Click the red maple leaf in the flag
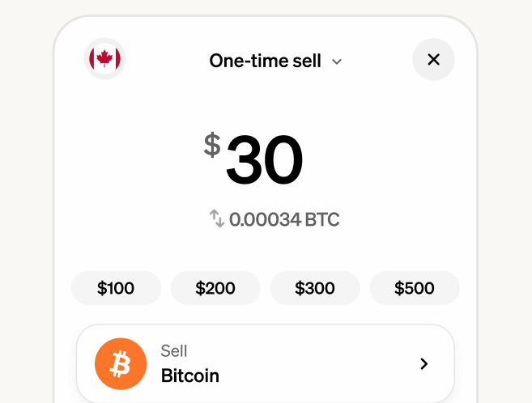 (x=104, y=58)
